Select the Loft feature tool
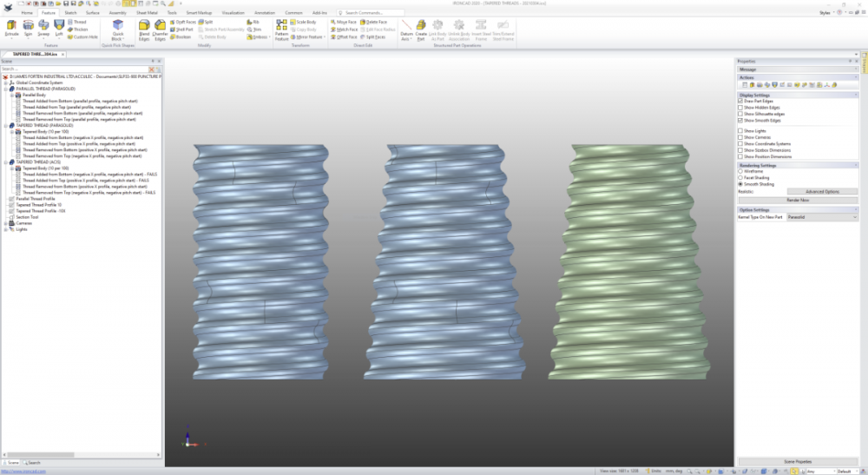 tap(59, 29)
